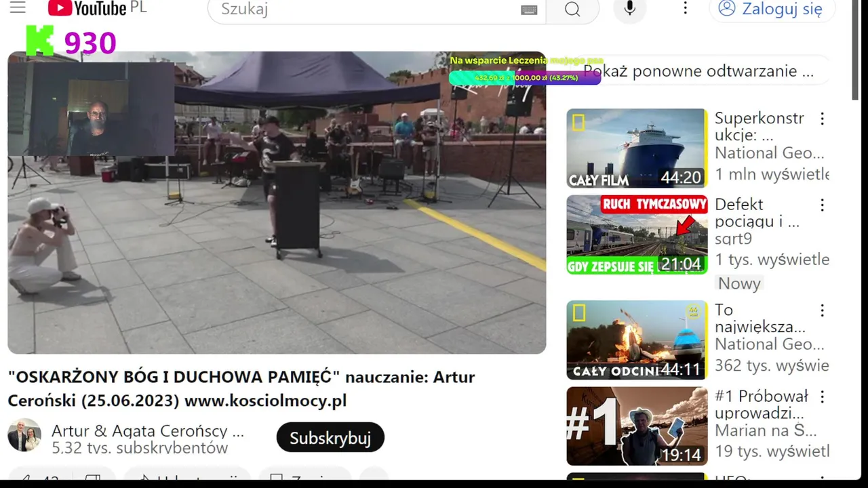The image size is (868, 488).
Task: Click the Nowy badge on Defekt video
Action: [x=739, y=283]
